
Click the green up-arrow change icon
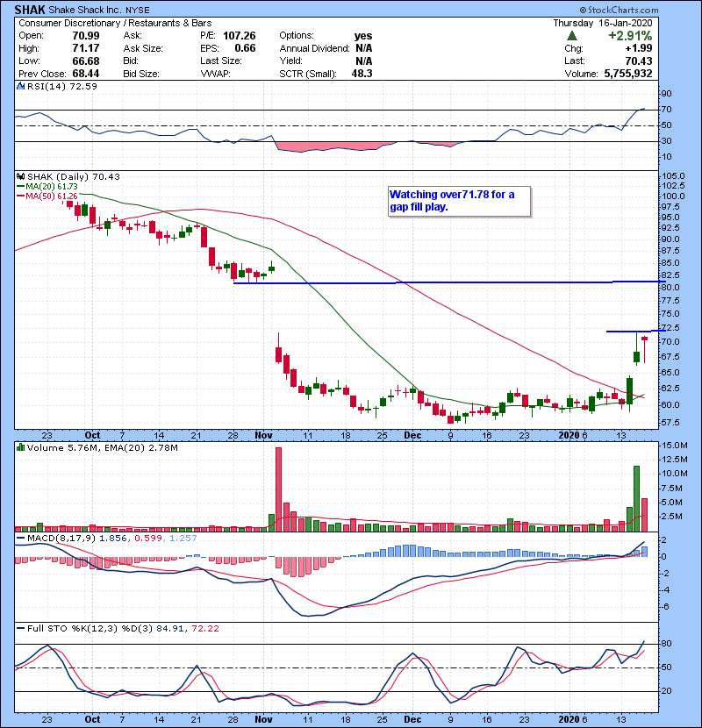point(572,36)
